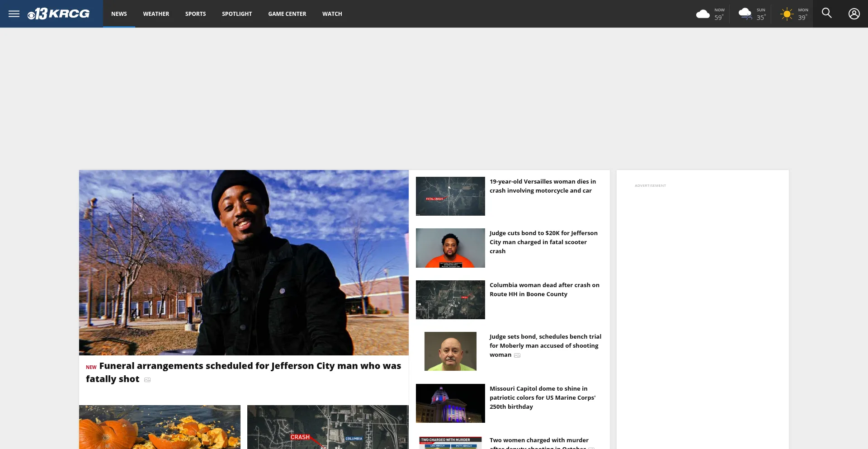Click photo icon after Moberly man headline
868x449 pixels.
tap(517, 355)
